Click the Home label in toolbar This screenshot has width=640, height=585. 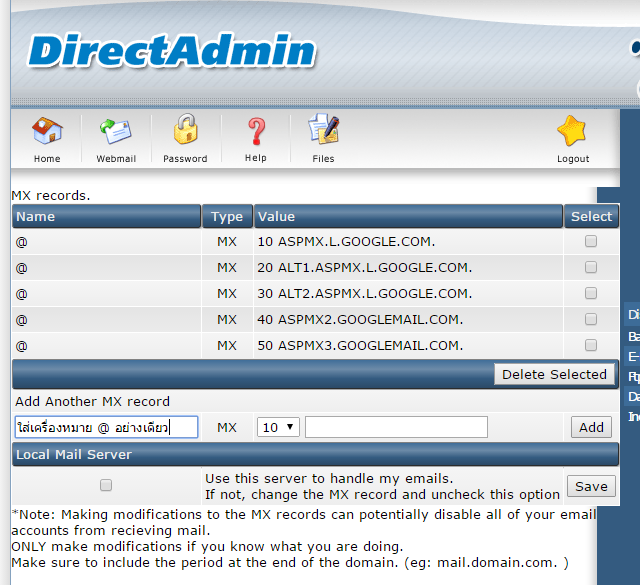[47, 159]
